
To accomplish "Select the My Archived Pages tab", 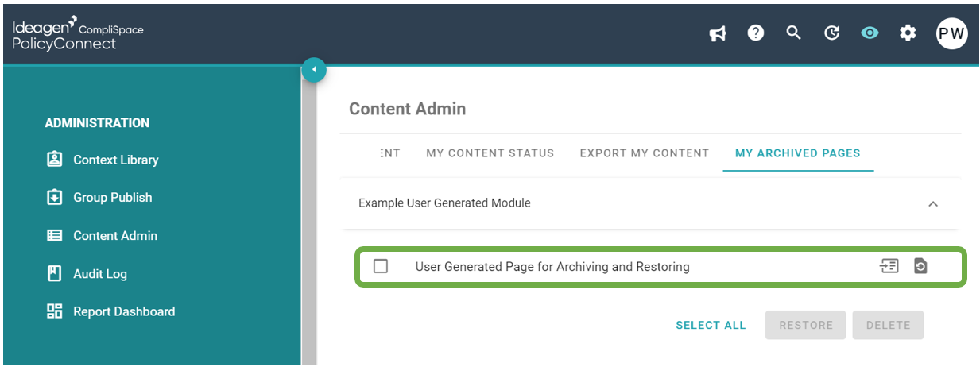I will (797, 153).
